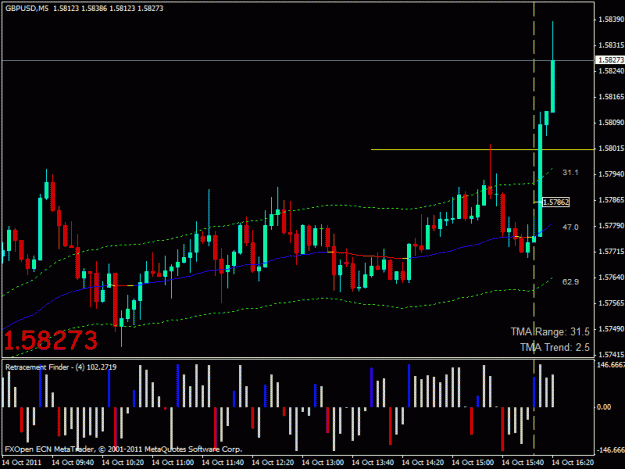Viewport: 625px width, 469px height.
Task: Click the 1.57790 price axis label
Action: pyautogui.click(x=611, y=226)
